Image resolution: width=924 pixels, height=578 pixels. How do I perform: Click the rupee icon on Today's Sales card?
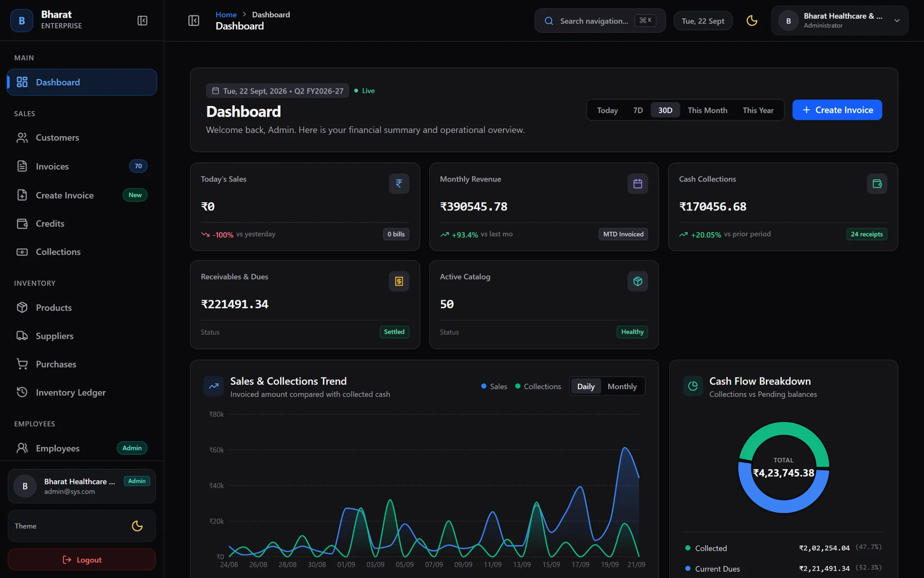point(399,184)
